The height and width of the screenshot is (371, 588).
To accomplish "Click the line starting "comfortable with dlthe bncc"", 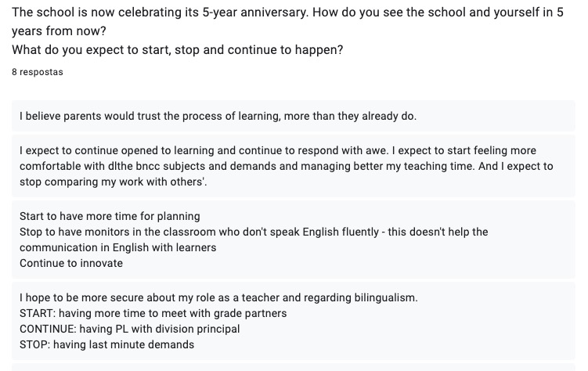I will [x=286, y=166].
